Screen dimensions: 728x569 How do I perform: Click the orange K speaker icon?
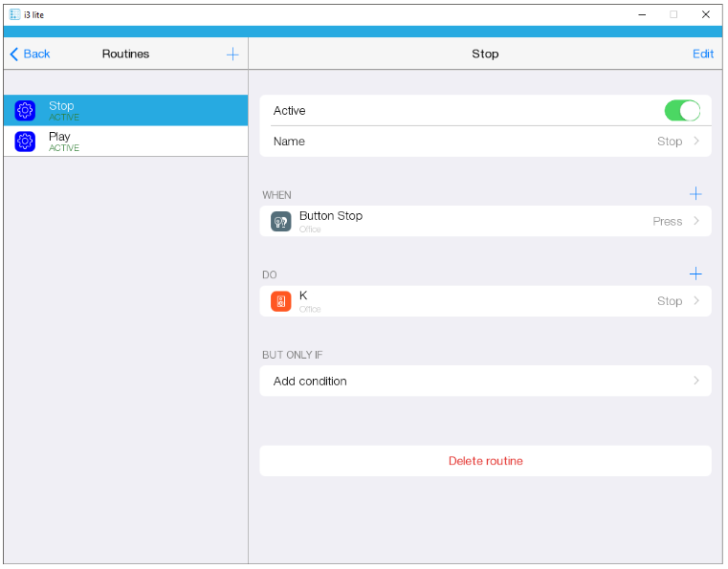tap(280, 301)
